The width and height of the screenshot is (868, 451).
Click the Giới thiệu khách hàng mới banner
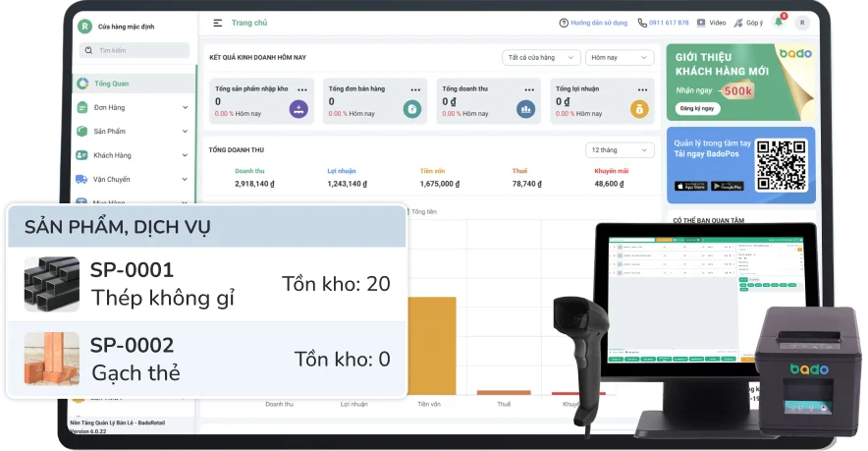coord(740,82)
